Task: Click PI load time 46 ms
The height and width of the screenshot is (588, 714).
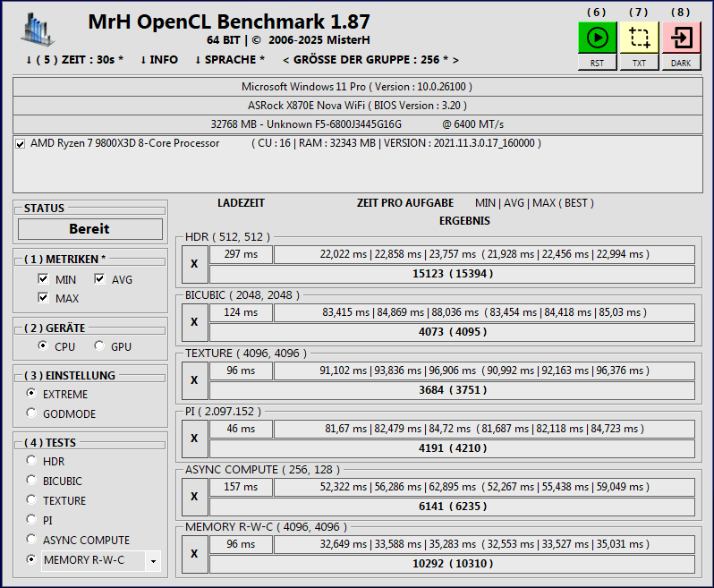Action: [x=241, y=429]
